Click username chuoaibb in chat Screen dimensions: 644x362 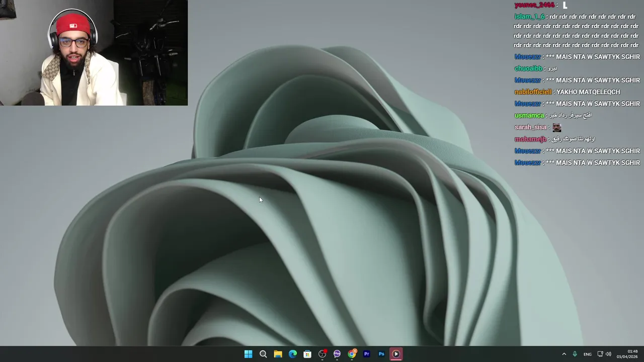[528, 68]
